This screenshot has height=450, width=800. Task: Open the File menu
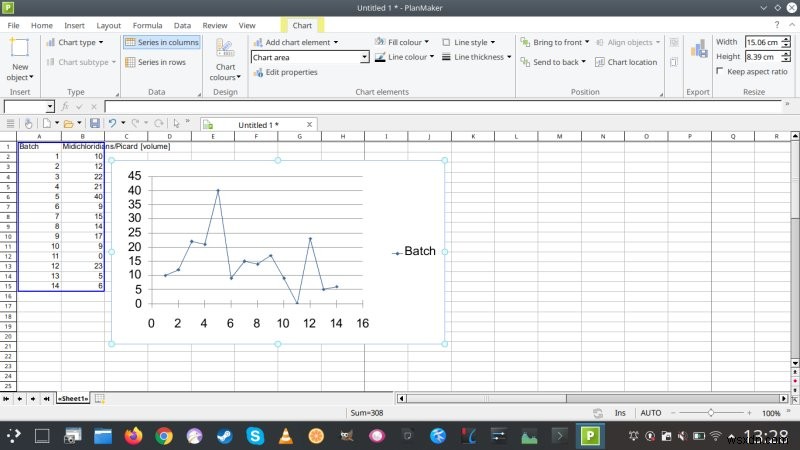pyautogui.click(x=13, y=26)
